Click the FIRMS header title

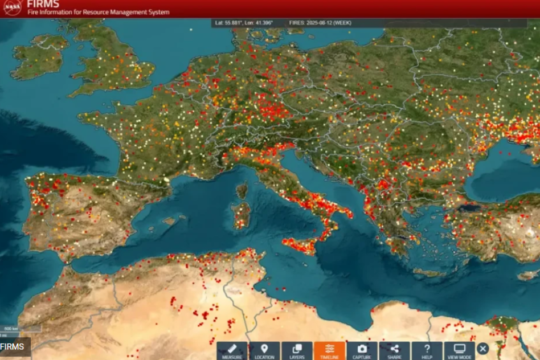[43, 4]
